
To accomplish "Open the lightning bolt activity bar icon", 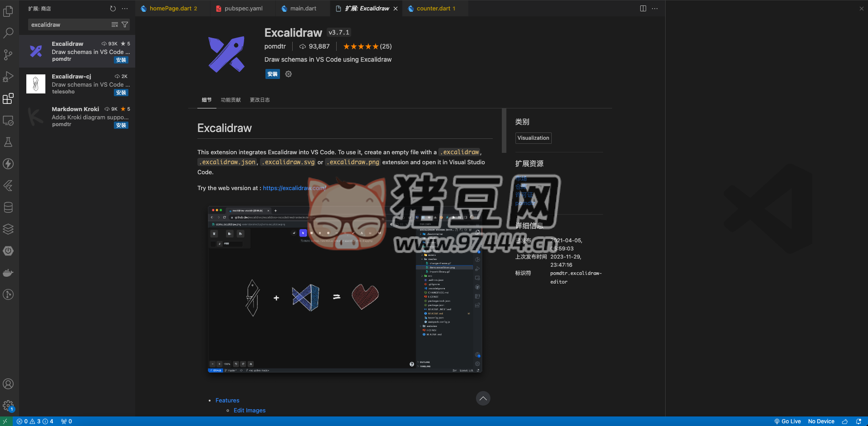I will click(8, 164).
